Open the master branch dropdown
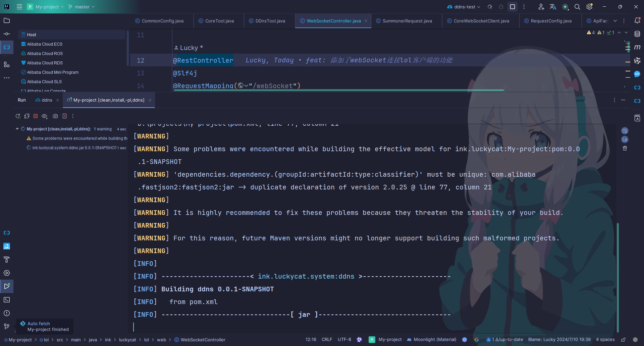Image resolution: width=644 pixels, height=346 pixels. [82, 7]
